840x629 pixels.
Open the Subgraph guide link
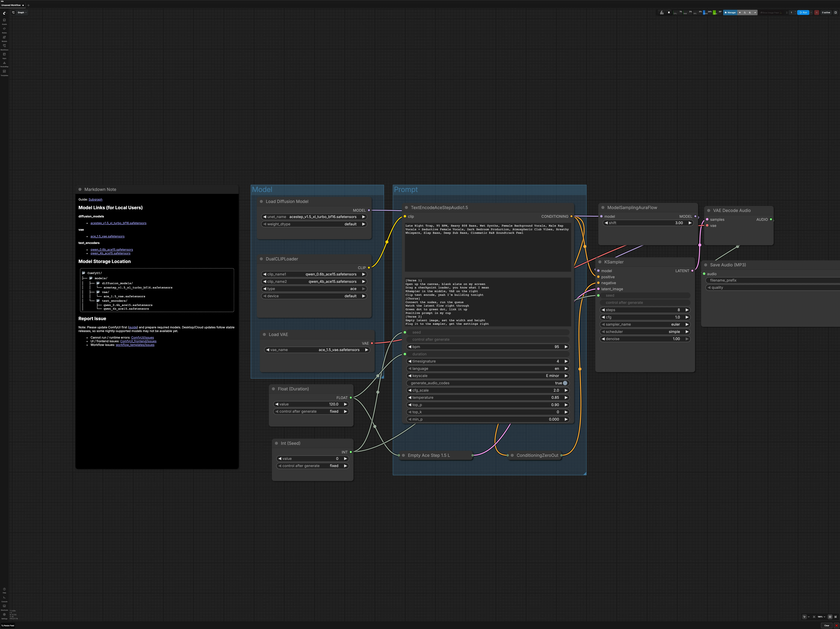tap(95, 200)
